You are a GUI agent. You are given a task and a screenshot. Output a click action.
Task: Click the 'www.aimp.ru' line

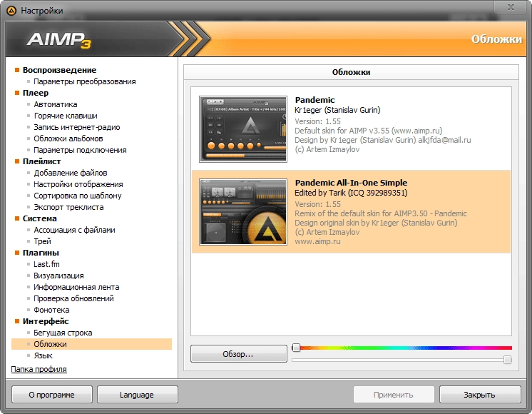tap(317, 241)
